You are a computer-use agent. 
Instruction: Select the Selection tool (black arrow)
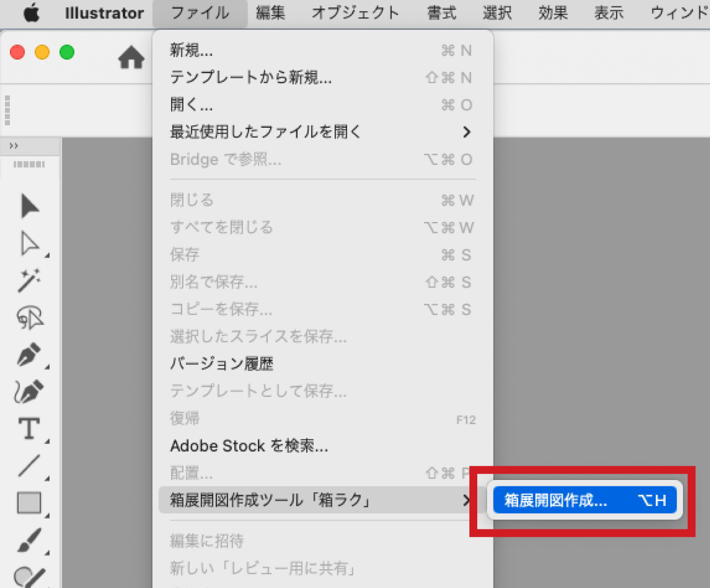pyautogui.click(x=29, y=206)
